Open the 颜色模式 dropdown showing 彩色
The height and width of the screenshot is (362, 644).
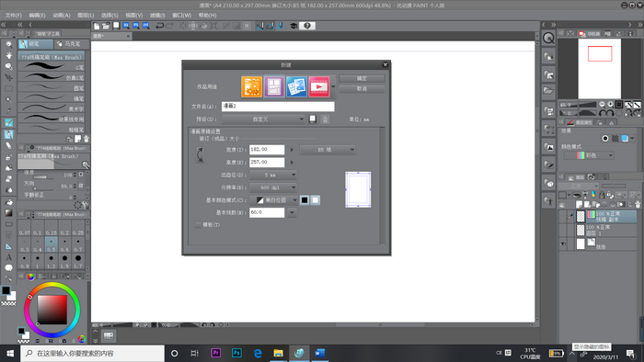point(589,155)
